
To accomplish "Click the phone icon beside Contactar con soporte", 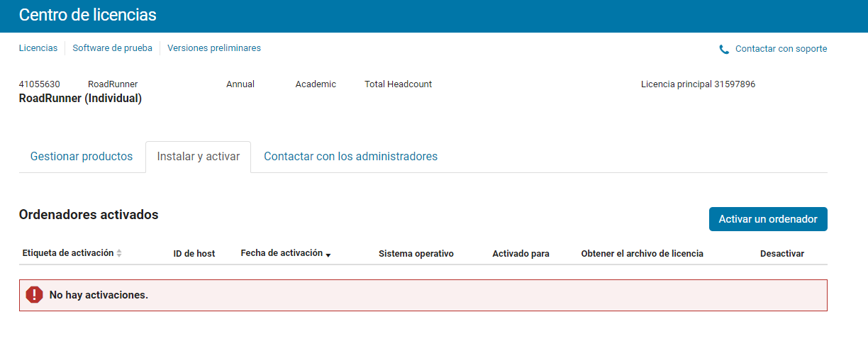I will 724,50.
